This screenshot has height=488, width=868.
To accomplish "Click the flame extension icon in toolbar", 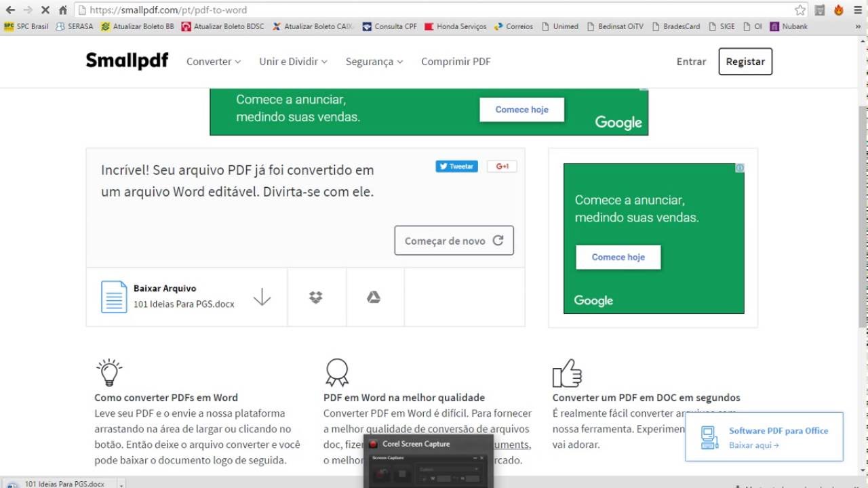I will (839, 10).
